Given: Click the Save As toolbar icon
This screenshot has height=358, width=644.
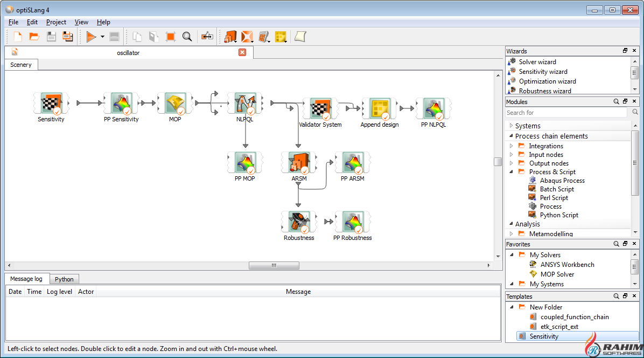Looking at the screenshot, I should point(68,37).
